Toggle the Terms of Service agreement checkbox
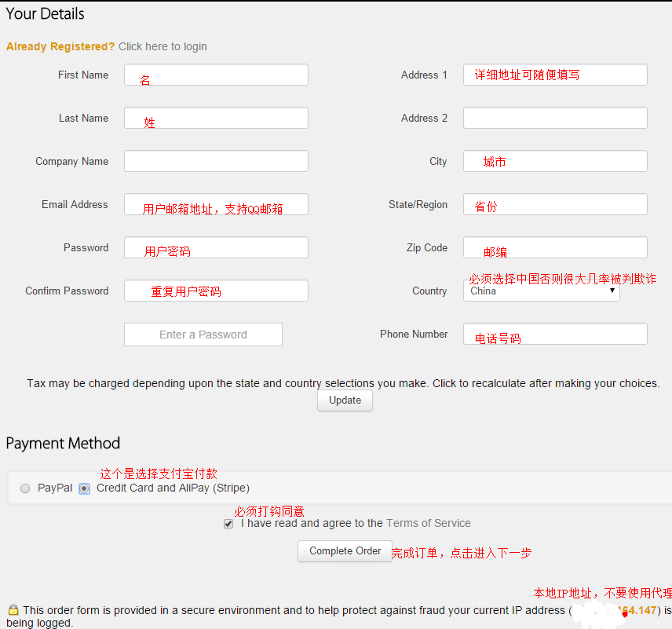The image size is (672, 629). pyautogui.click(x=228, y=524)
